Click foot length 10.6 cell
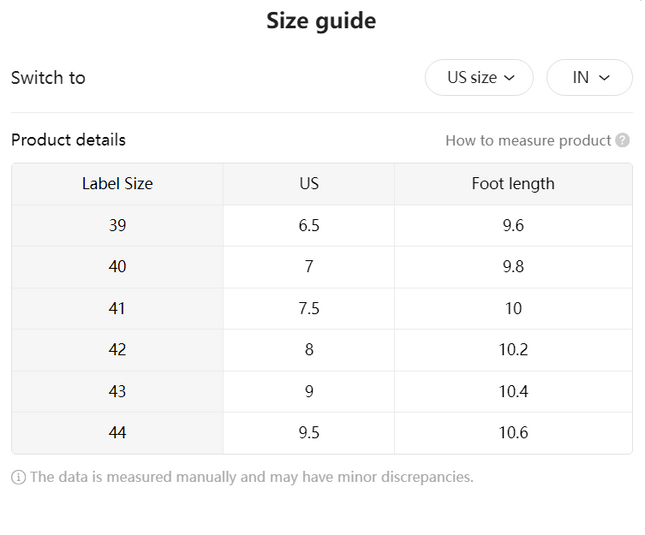645x535 pixels. click(x=513, y=433)
